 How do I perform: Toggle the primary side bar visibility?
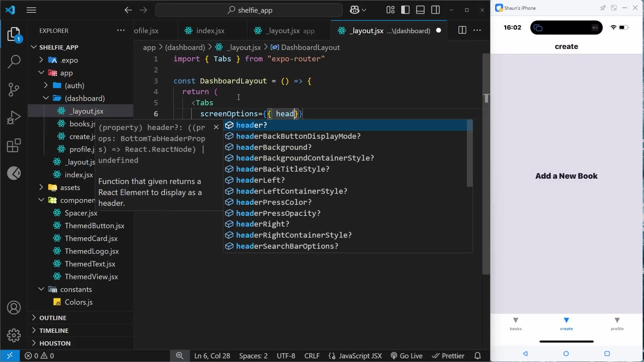[x=405, y=10]
